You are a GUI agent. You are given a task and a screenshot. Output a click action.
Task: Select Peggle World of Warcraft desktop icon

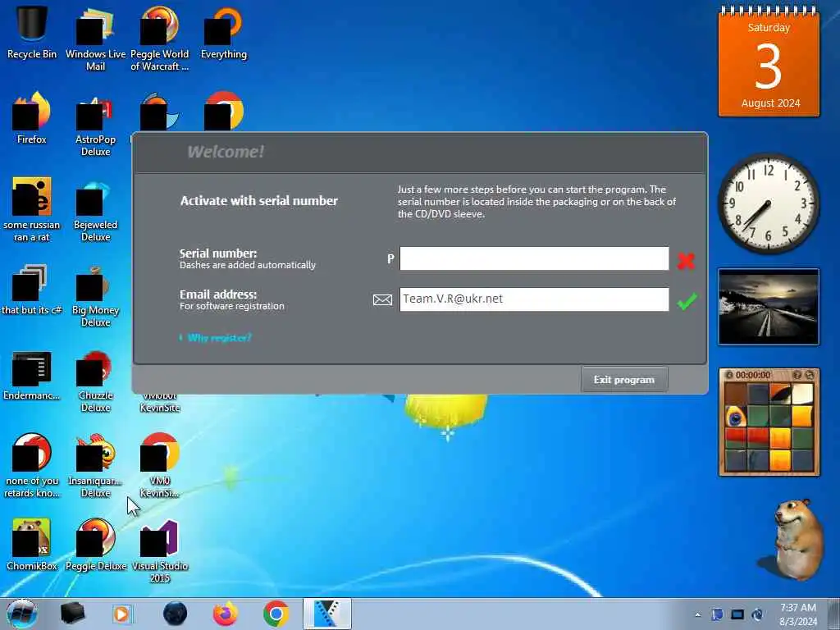coord(160,39)
